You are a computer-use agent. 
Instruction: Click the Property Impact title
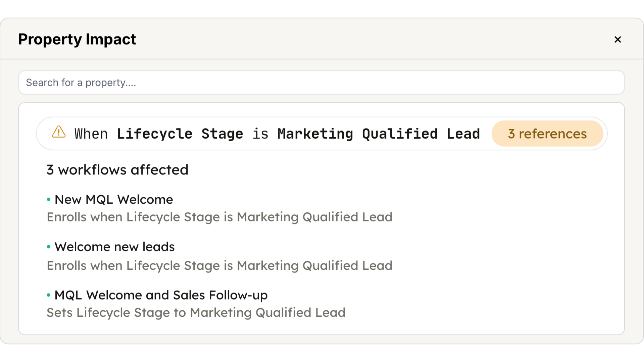pos(77,39)
